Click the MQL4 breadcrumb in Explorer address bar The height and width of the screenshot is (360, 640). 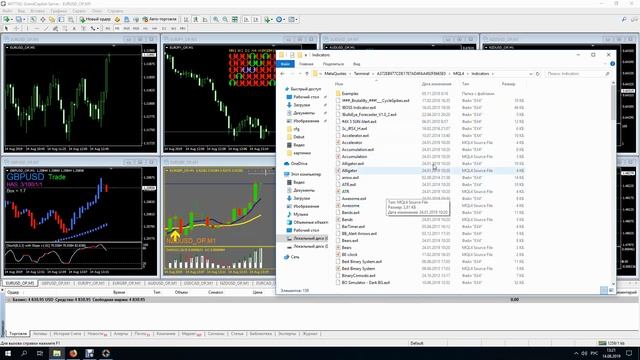[458, 74]
